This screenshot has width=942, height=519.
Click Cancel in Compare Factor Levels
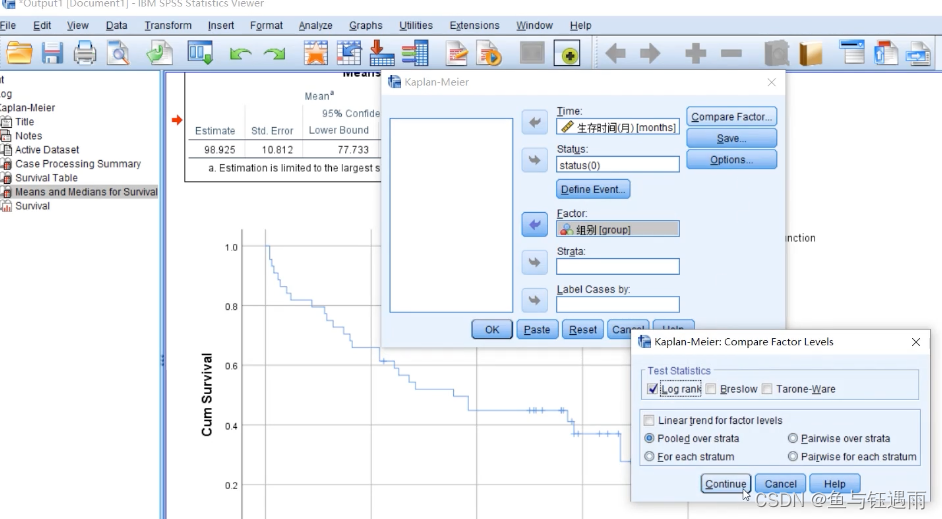coord(780,484)
